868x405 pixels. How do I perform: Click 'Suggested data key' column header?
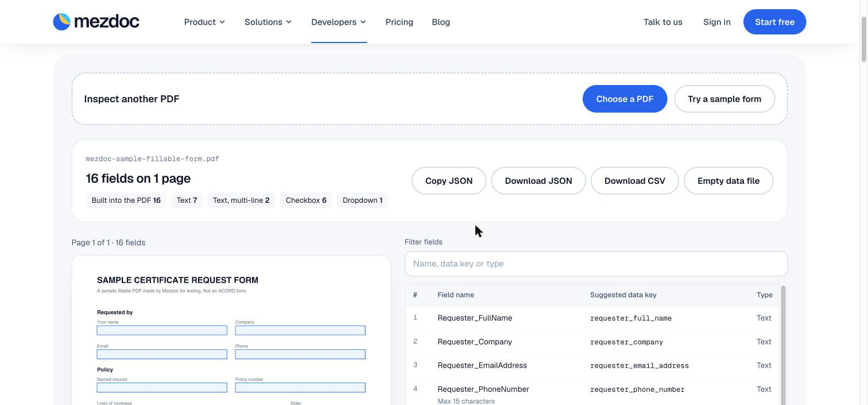click(x=623, y=295)
